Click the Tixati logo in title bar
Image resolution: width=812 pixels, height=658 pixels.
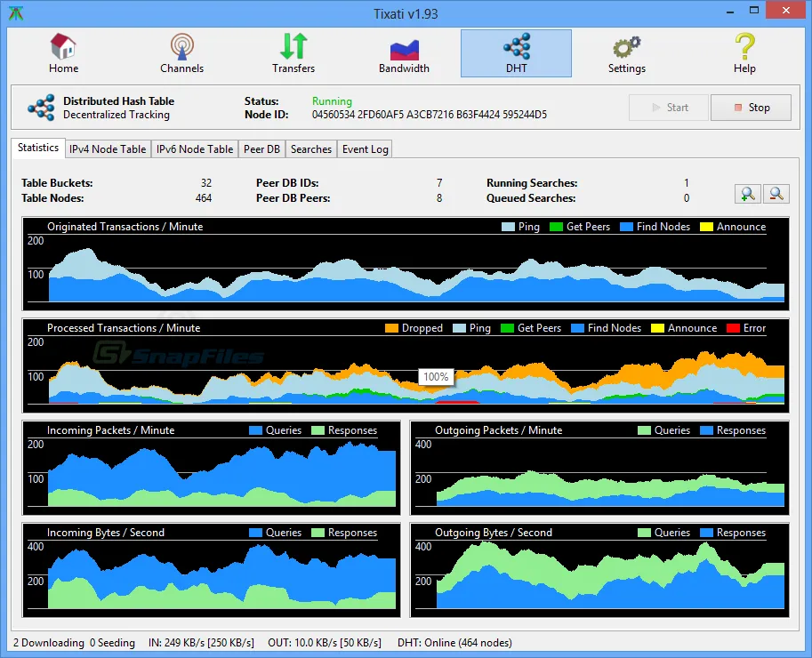(15, 13)
